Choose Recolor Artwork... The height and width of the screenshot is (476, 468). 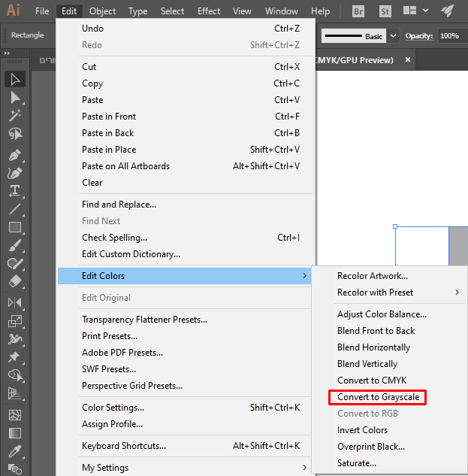373,276
